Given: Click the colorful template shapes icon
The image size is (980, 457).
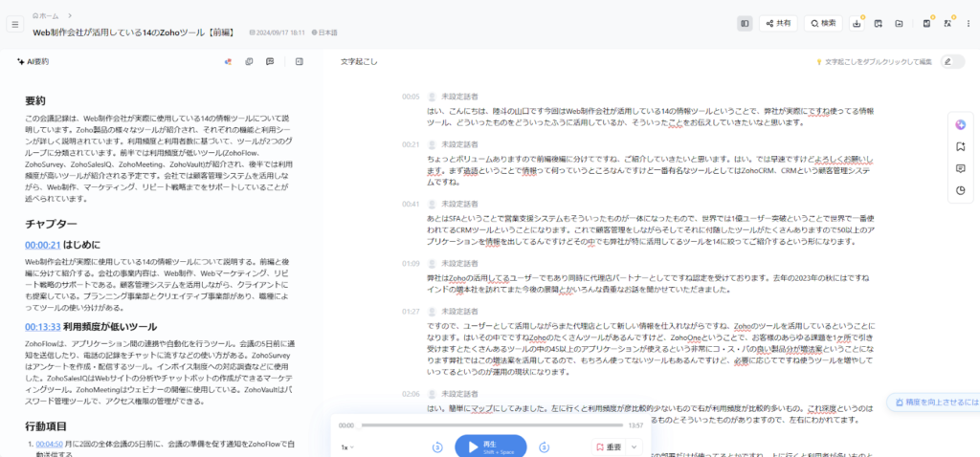Looking at the screenshot, I should coord(228,62).
